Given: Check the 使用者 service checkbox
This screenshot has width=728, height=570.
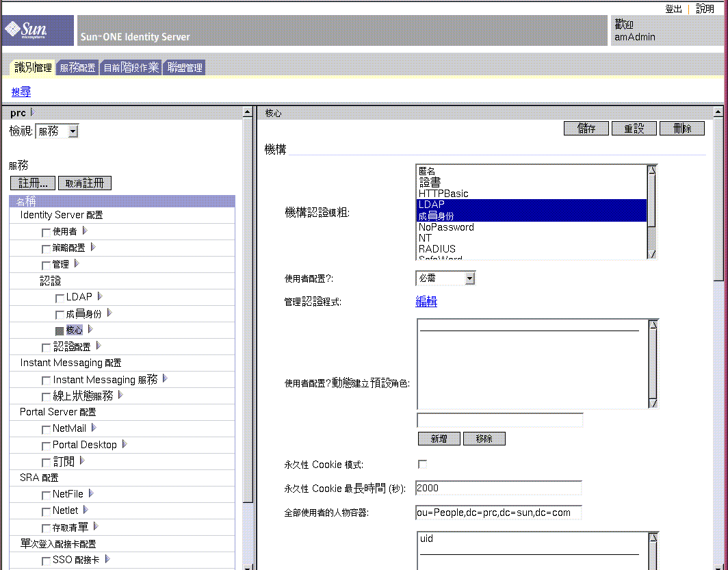Looking at the screenshot, I should tap(46, 233).
